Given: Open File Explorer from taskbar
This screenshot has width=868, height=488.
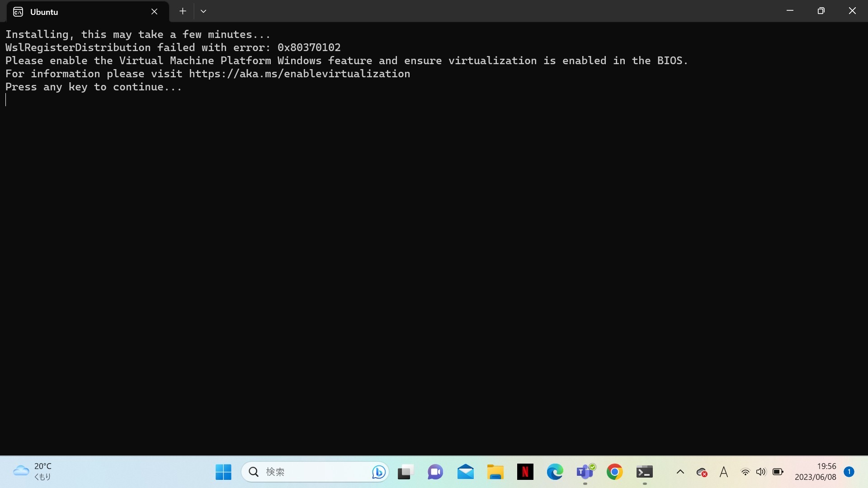Looking at the screenshot, I should (x=495, y=472).
